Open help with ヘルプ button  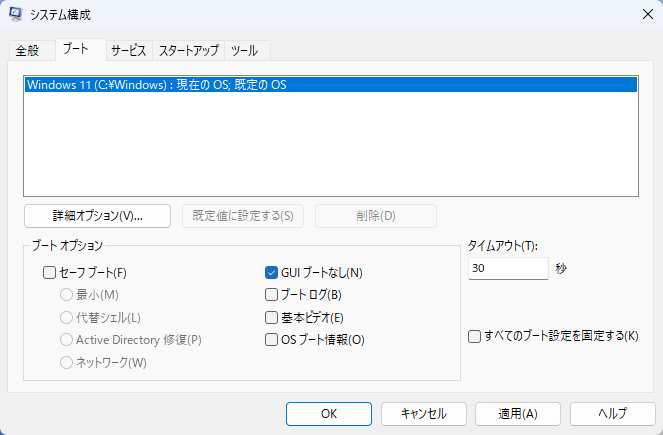[x=612, y=413]
